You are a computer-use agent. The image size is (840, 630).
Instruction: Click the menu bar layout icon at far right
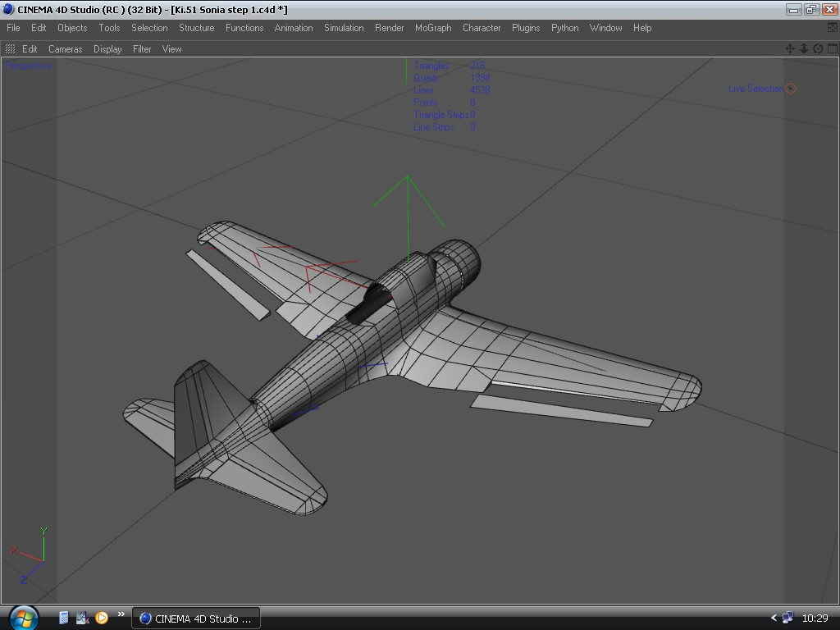[x=833, y=28]
